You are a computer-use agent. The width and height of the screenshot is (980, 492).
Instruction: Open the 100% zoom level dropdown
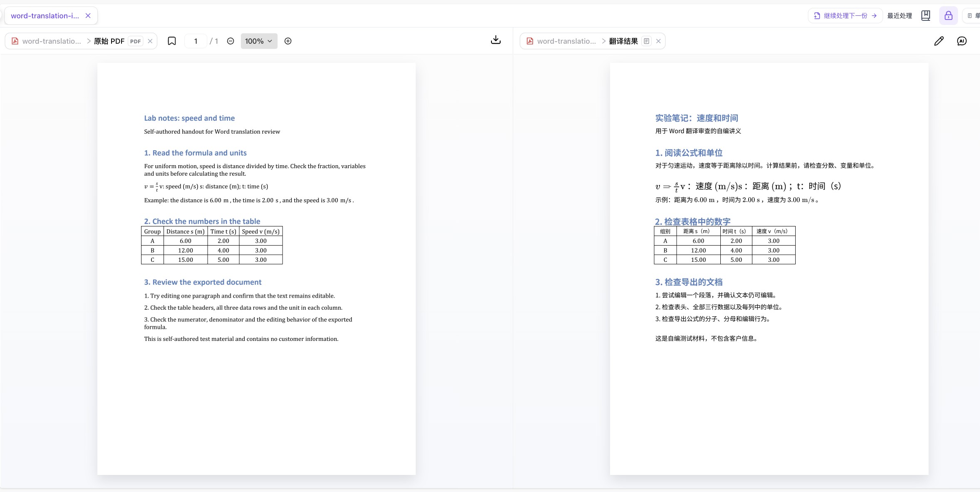pos(259,41)
